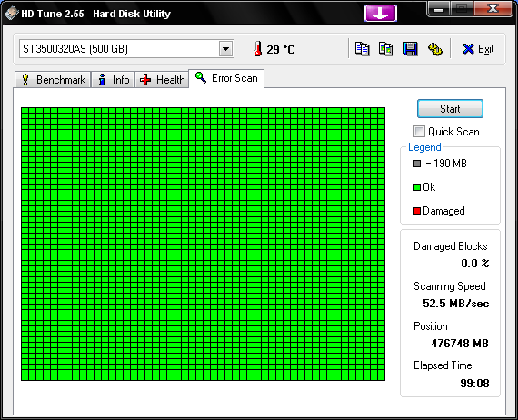Viewport: 518px width, 420px height.
Task: Select the ST3500320AS (500 GB) combo box
Action: coord(126,49)
